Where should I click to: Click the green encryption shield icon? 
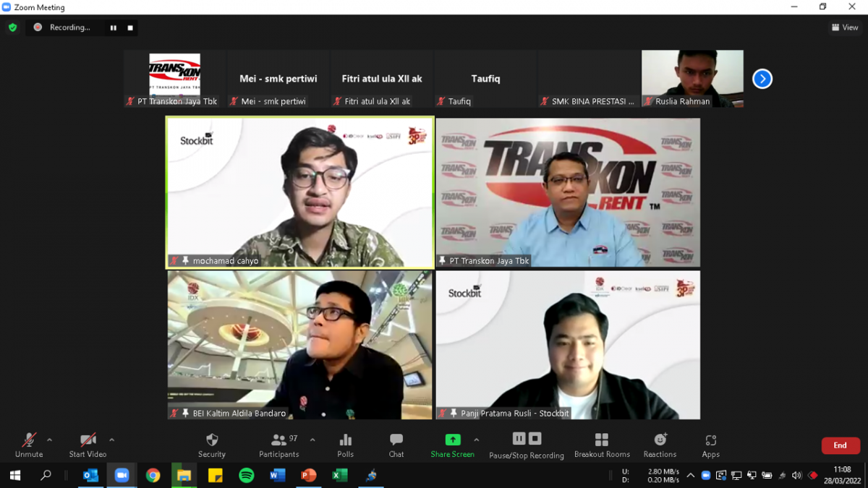pos(12,27)
